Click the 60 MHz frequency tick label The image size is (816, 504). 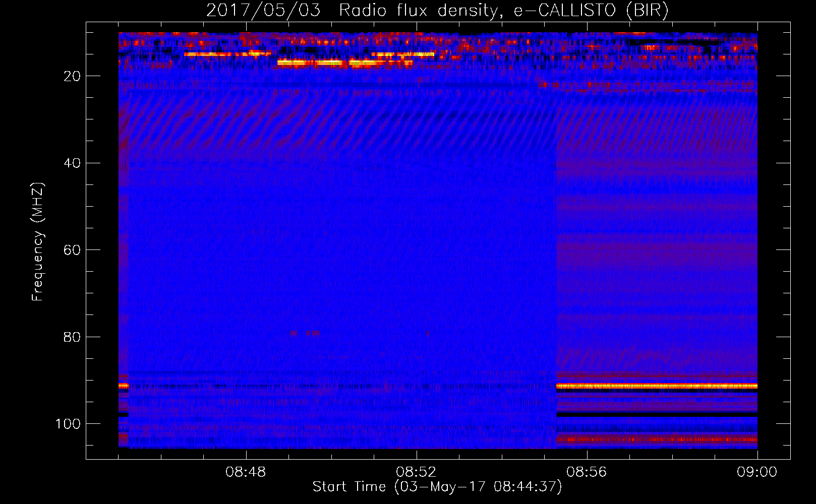(72, 250)
